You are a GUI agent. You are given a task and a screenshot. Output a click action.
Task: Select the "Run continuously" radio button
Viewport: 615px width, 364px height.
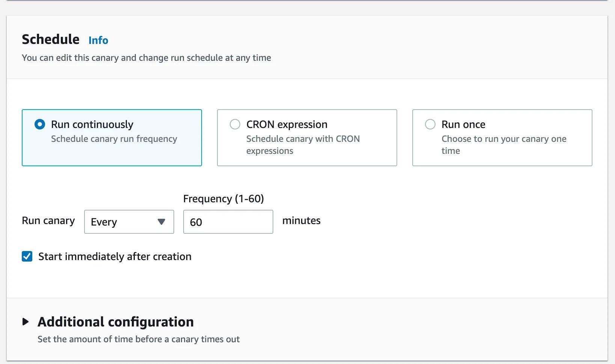pyautogui.click(x=39, y=124)
